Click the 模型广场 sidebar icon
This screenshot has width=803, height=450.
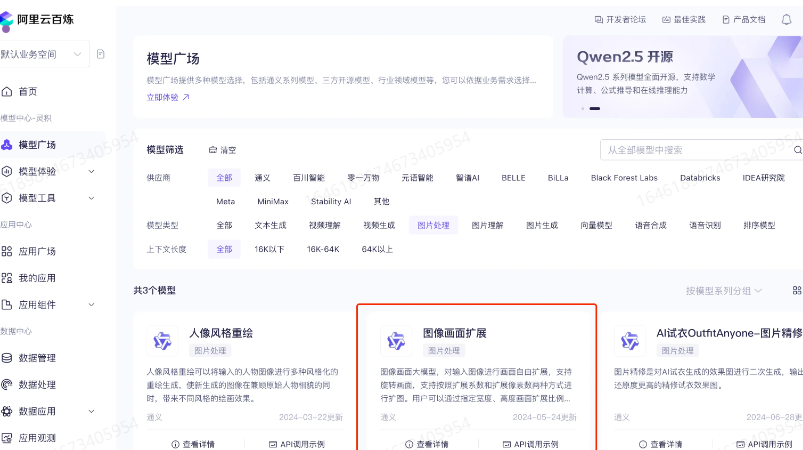coord(7,145)
